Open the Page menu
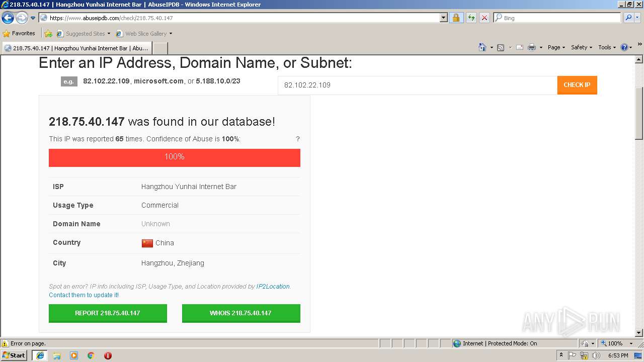This screenshot has height=362, width=644. tap(556, 47)
